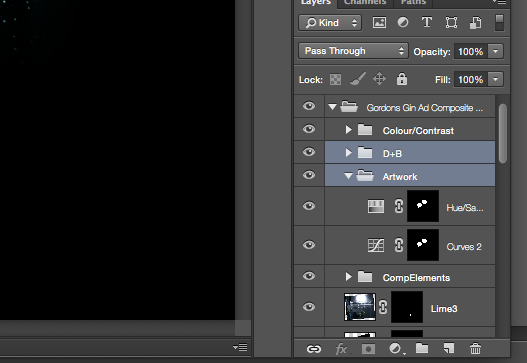Hide the Hue/Saturation layer
Image resolution: width=527 pixels, height=363 pixels.
tap(309, 206)
